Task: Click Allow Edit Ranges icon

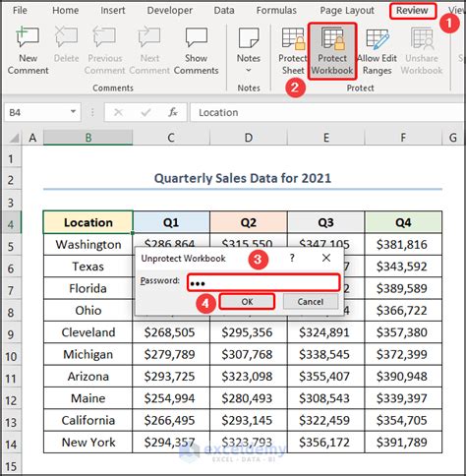Action: [377, 38]
